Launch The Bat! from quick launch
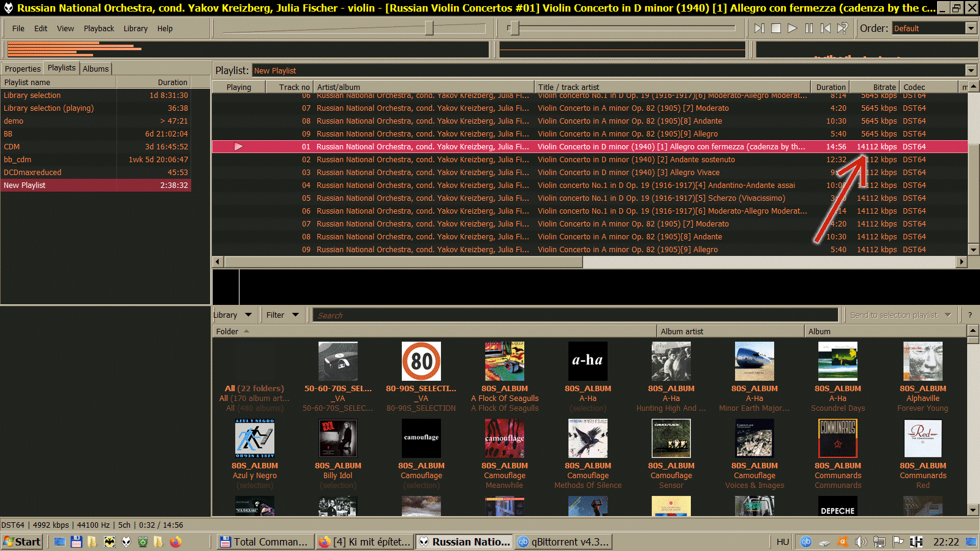This screenshot has height=551, width=980. pos(110,542)
